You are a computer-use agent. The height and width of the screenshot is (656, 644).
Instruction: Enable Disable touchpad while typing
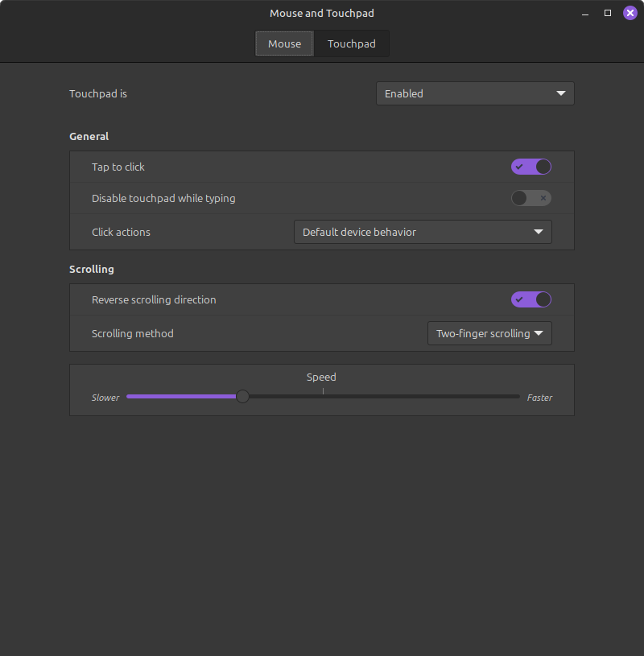point(531,198)
